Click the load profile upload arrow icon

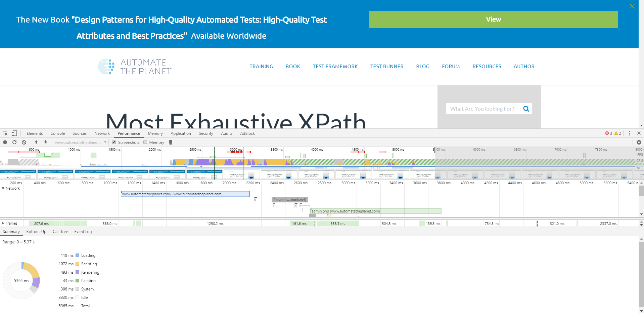[x=36, y=142]
